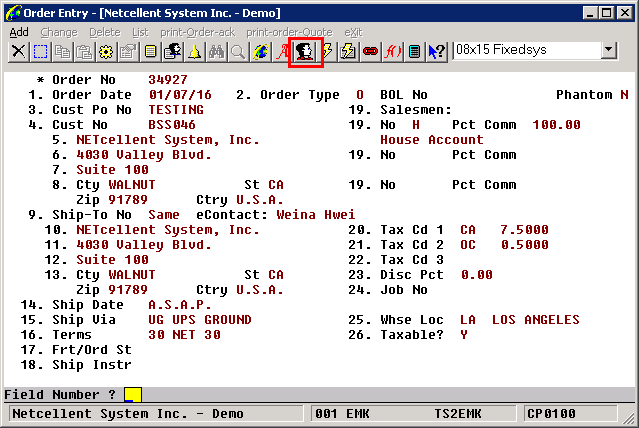
Task: Click status bar entry TS2EMK
Action: (x=458, y=414)
